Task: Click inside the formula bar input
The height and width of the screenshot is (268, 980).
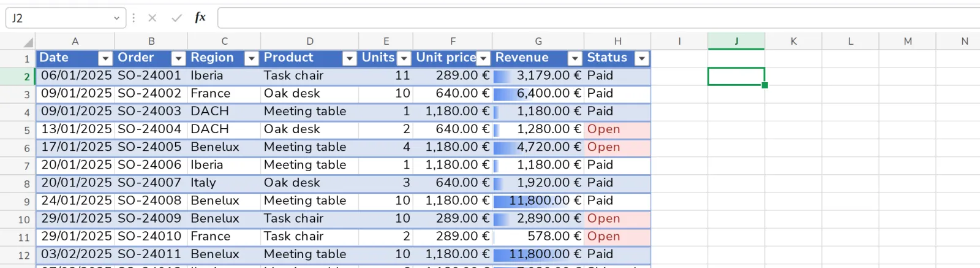Action: 598,18
